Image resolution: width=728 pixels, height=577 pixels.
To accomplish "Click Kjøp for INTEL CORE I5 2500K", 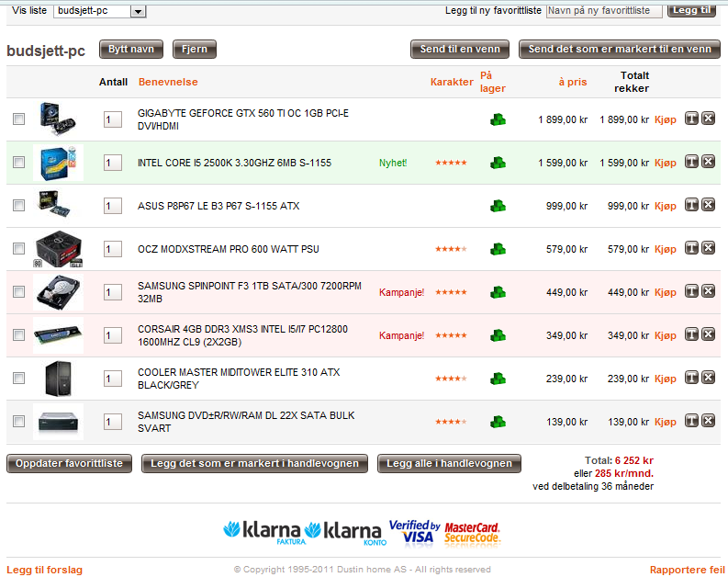I will [665, 163].
